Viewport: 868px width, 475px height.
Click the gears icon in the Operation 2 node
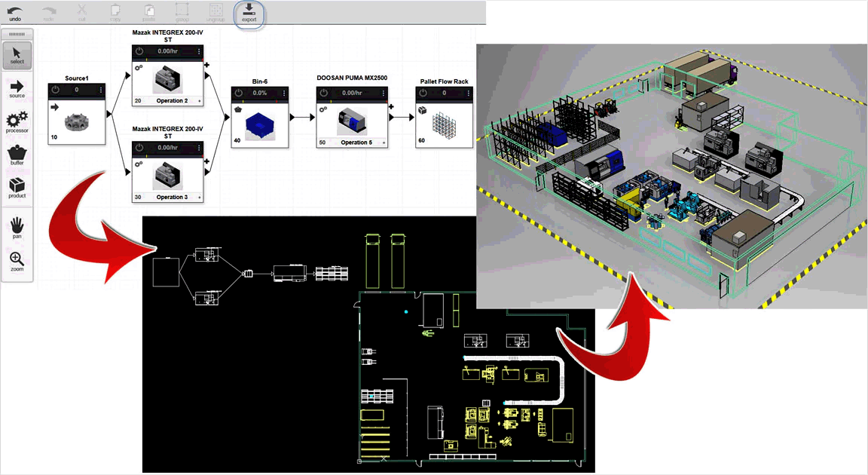click(x=139, y=68)
